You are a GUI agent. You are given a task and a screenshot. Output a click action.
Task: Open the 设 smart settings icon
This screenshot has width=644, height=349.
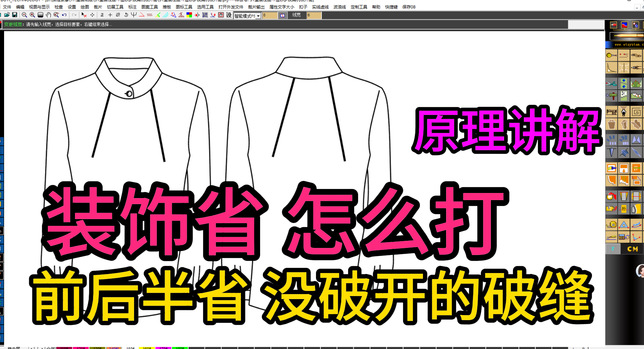229,15
